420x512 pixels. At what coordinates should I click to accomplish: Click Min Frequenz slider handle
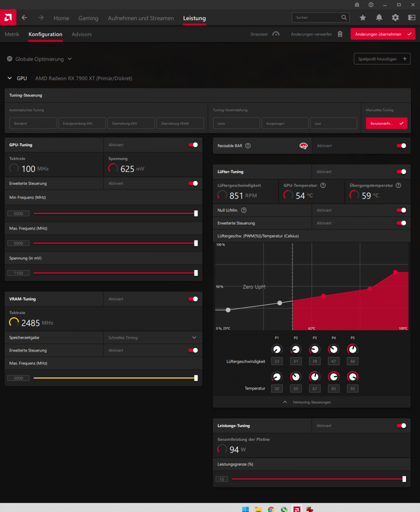coord(196,213)
